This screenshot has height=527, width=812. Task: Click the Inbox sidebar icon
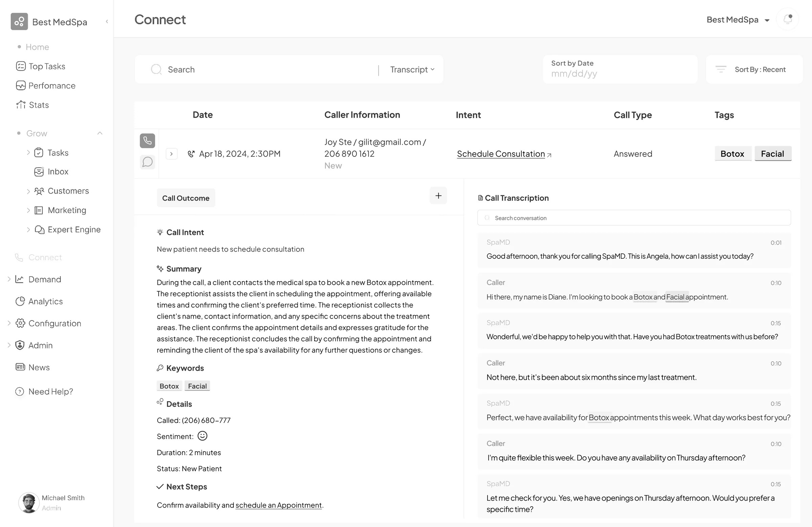[39, 171]
